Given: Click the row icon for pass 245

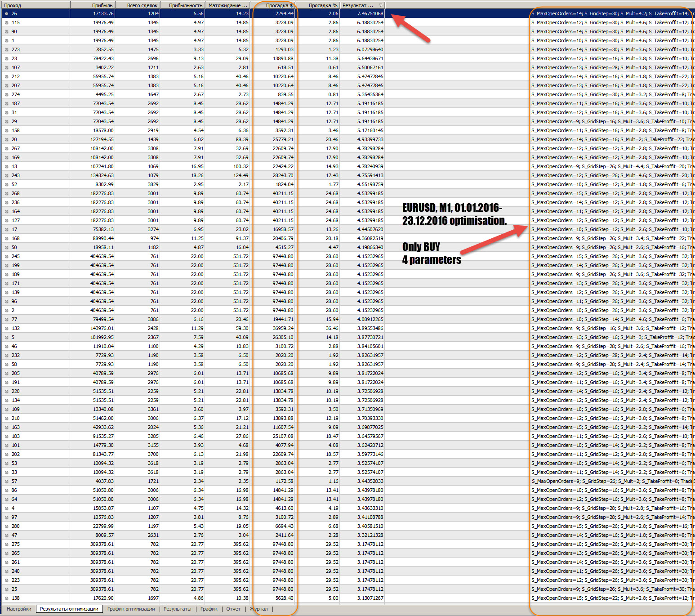Looking at the screenshot, I should click(x=6, y=256).
